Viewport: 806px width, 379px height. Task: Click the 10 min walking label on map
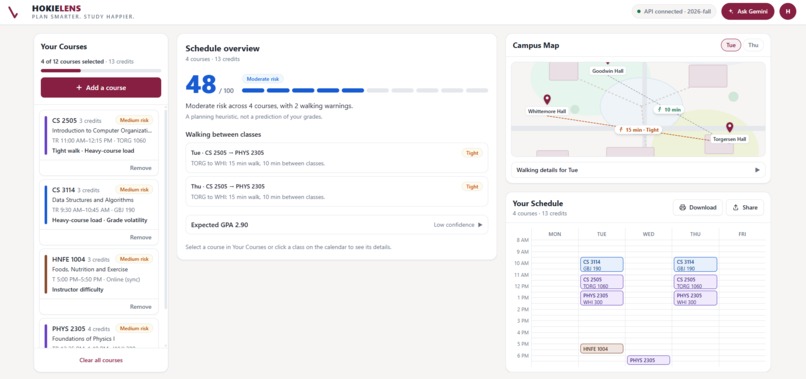[x=669, y=110]
